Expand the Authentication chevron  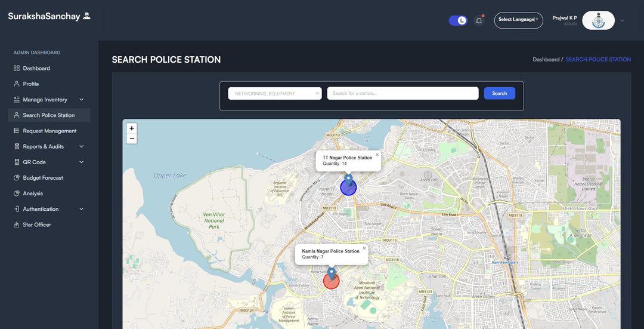pyautogui.click(x=81, y=209)
